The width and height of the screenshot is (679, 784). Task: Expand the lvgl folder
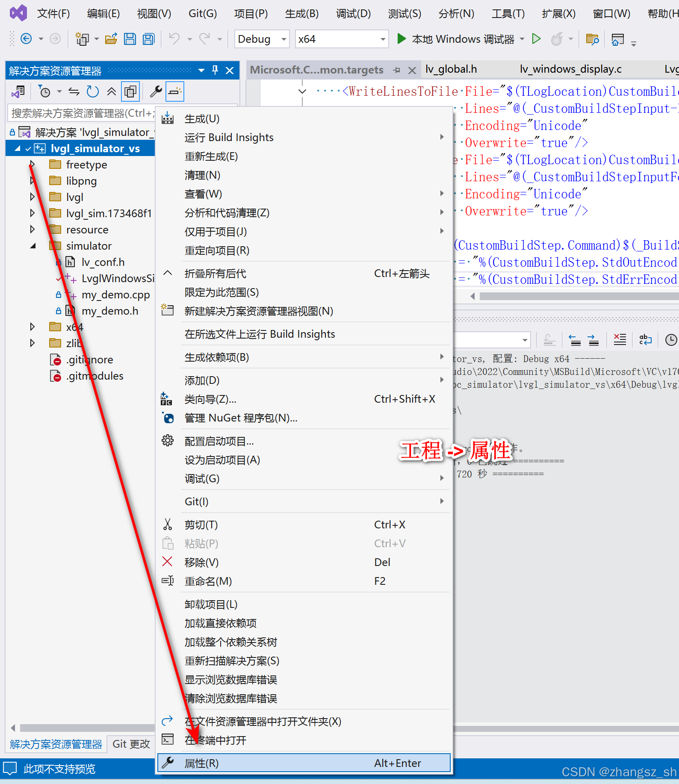(x=32, y=197)
